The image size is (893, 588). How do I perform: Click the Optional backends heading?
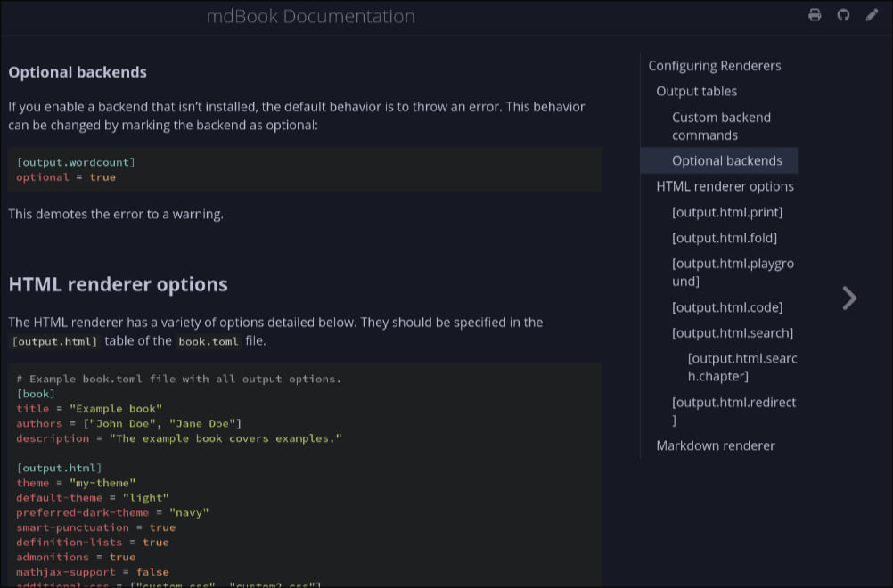(78, 72)
